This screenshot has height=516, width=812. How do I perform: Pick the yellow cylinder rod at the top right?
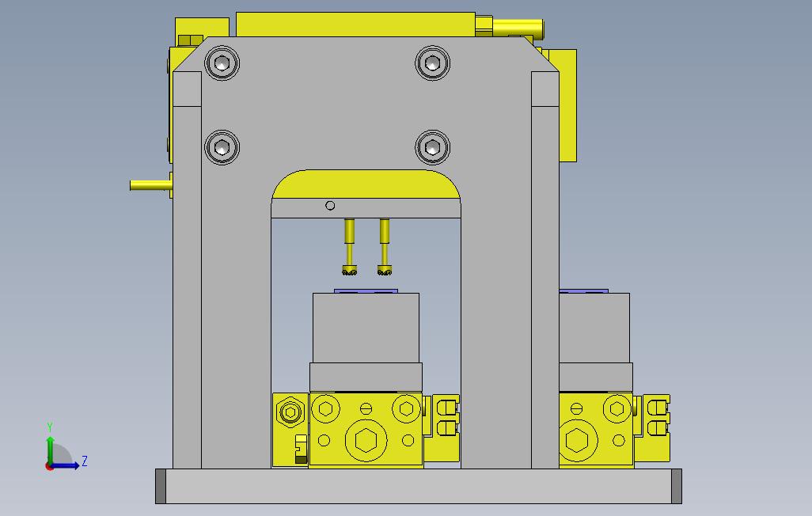pos(518,28)
